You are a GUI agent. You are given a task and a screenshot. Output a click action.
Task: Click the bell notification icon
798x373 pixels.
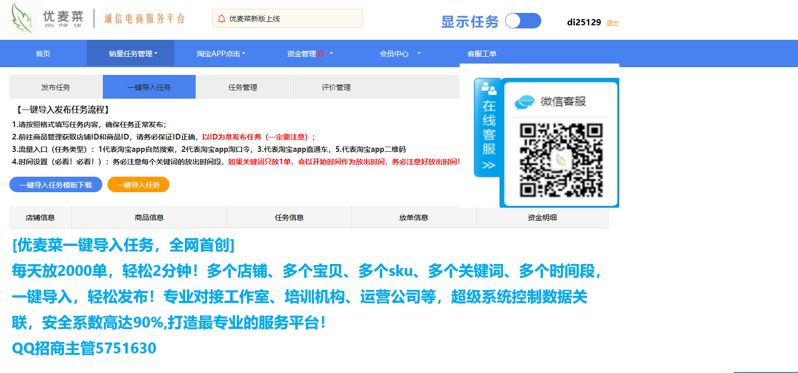221,19
